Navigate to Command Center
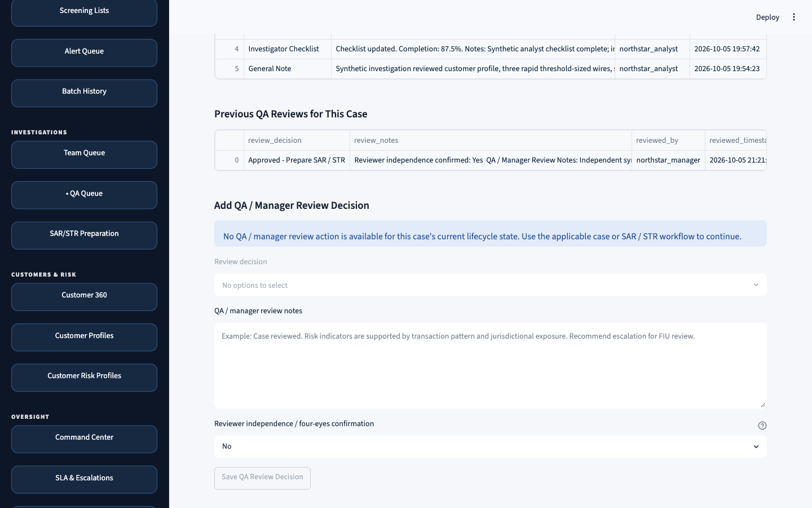812x508 pixels. click(84, 439)
